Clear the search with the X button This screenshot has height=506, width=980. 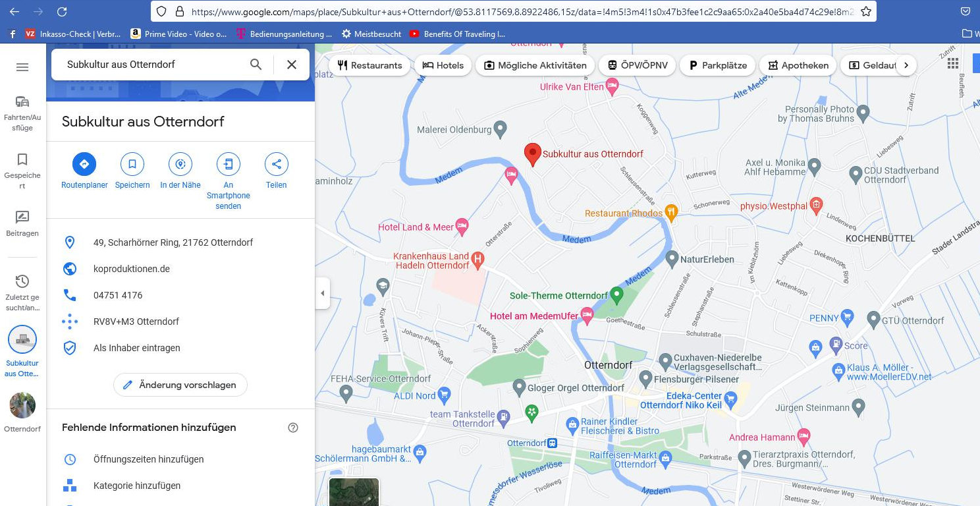pos(292,65)
